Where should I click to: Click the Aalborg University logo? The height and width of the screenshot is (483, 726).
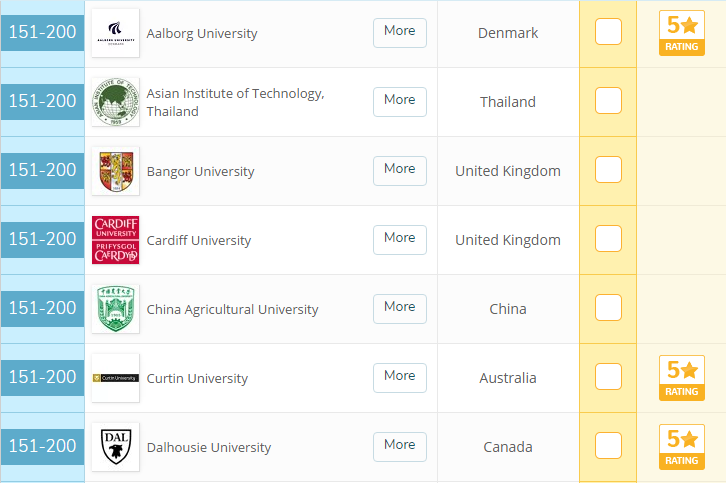pos(115,33)
